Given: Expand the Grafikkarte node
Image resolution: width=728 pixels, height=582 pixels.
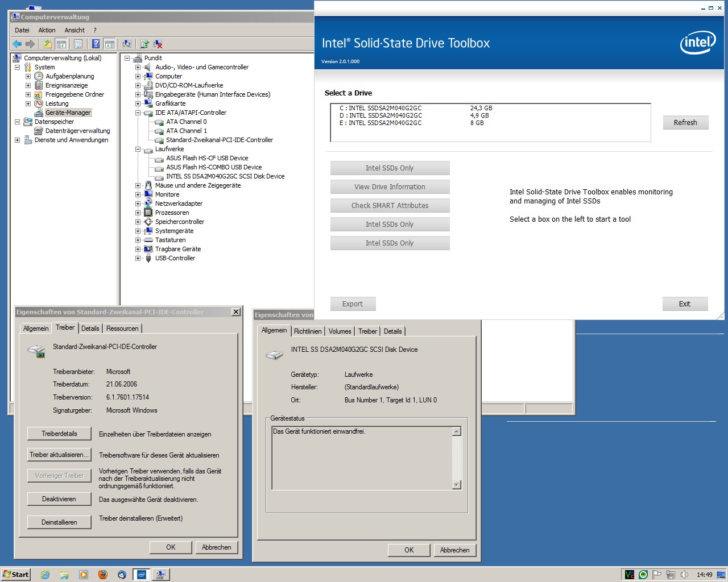Looking at the screenshot, I should (138, 103).
